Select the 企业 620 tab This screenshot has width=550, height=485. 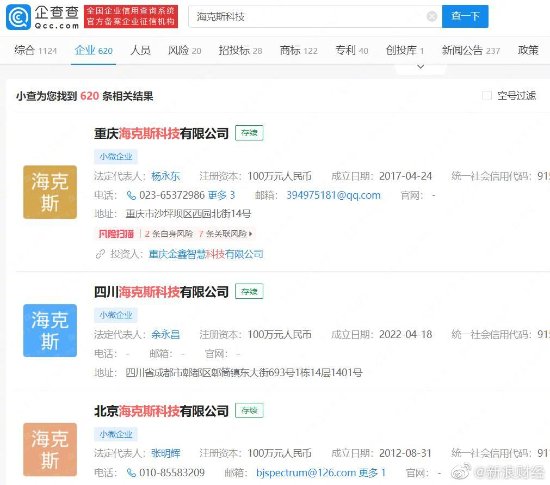93,50
